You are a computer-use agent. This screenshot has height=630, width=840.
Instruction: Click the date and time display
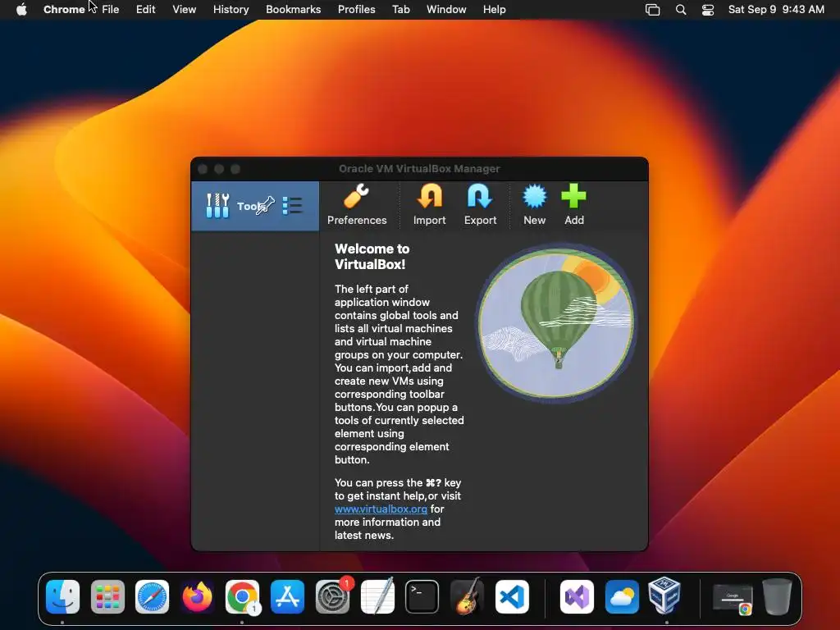[x=776, y=9]
